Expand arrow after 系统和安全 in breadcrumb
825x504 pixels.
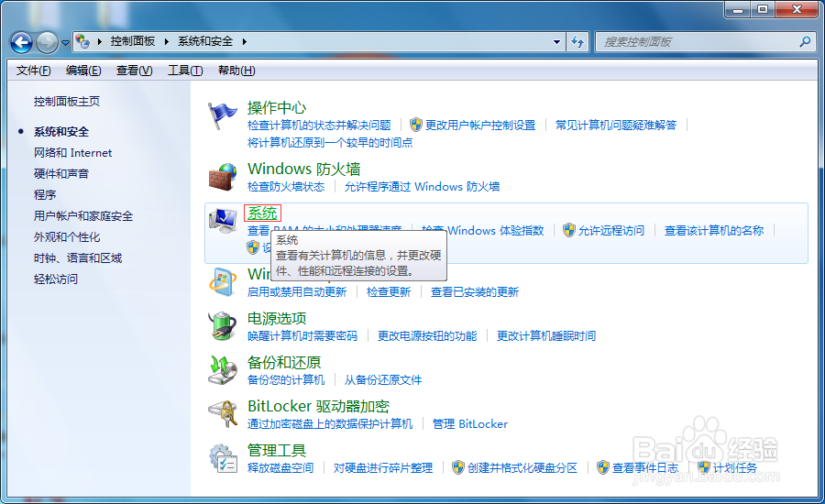[244, 41]
